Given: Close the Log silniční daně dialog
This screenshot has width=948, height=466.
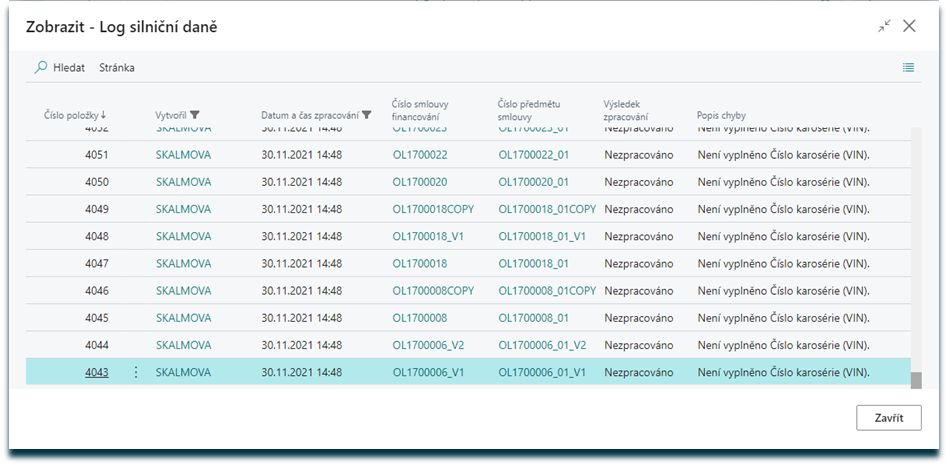Looking at the screenshot, I should coord(909,27).
